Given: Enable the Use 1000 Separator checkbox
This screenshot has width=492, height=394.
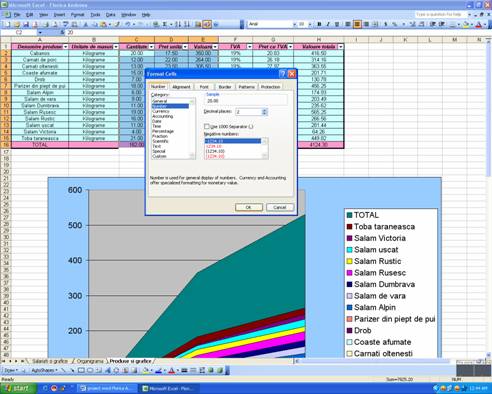Looking at the screenshot, I should (x=207, y=126).
